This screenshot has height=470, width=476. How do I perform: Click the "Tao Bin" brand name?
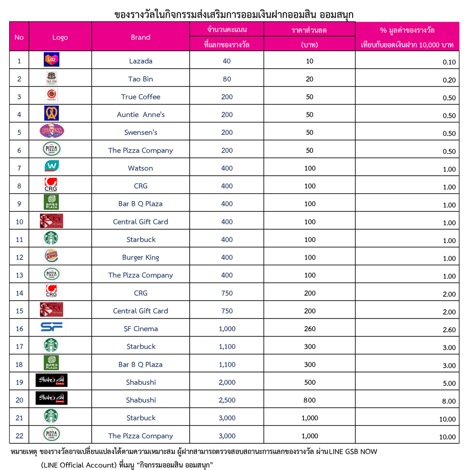(141, 79)
